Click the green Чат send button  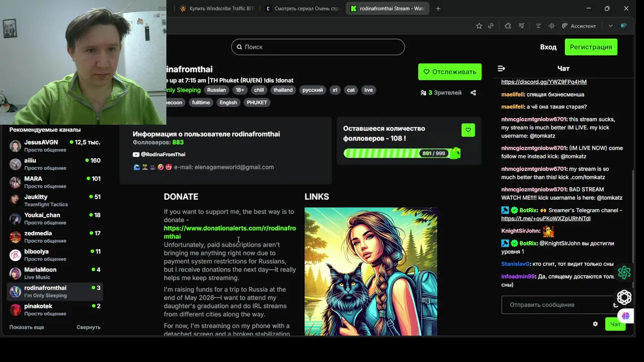coord(615,324)
